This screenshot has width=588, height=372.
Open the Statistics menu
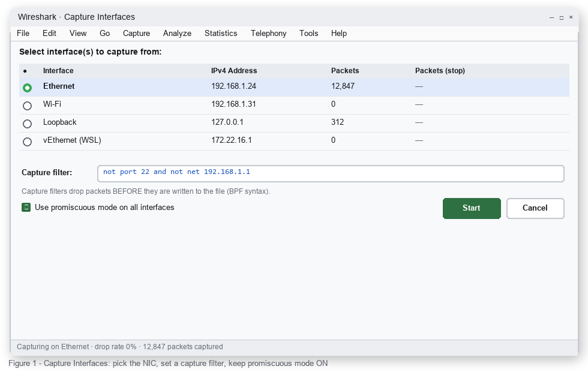221,34
